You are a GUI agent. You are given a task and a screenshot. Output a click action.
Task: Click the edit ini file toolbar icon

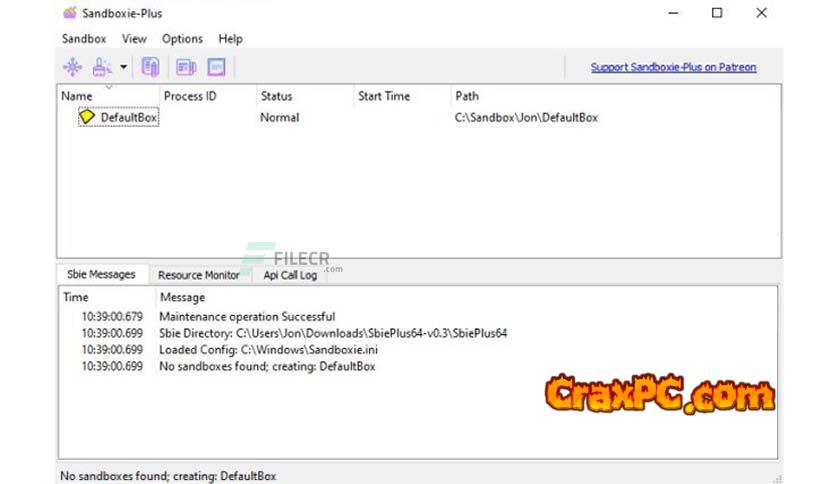[x=186, y=67]
